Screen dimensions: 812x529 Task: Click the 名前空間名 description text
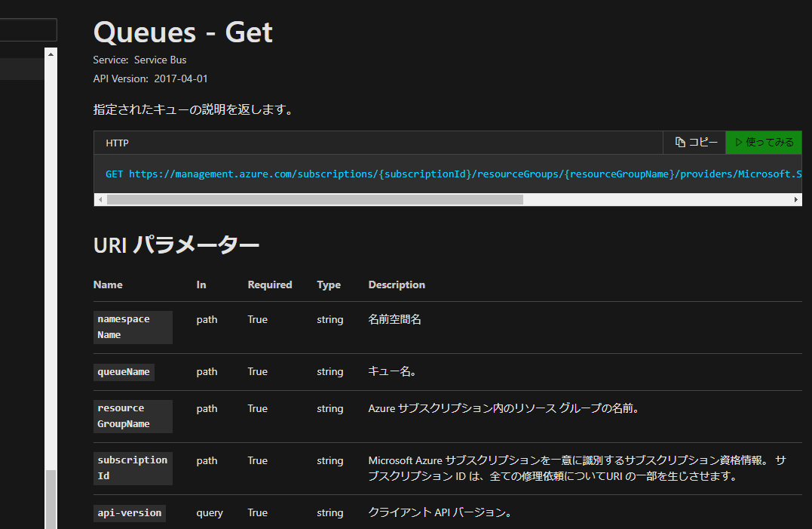[394, 320]
